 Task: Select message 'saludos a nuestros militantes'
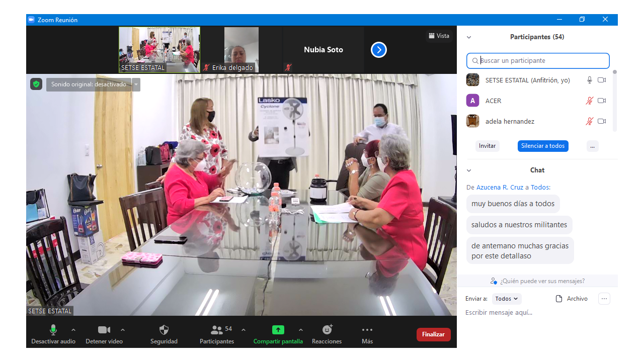point(519,225)
